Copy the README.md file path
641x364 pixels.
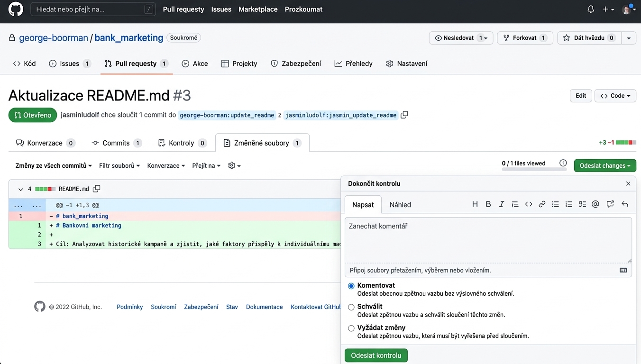(97, 189)
